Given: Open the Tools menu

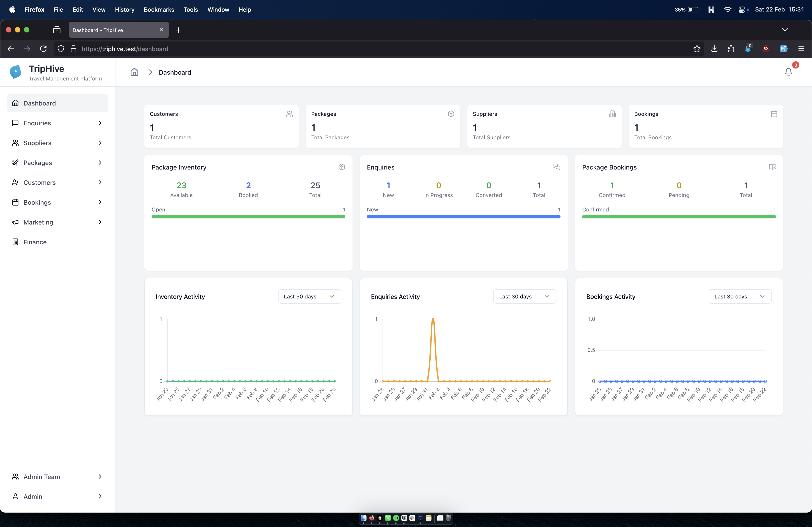Looking at the screenshot, I should click(190, 9).
